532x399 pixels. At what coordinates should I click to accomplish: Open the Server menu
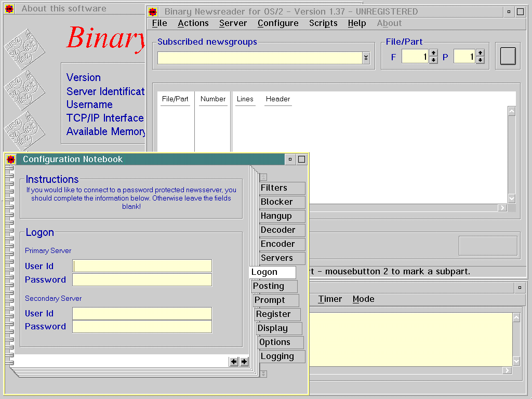[x=233, y=23]
